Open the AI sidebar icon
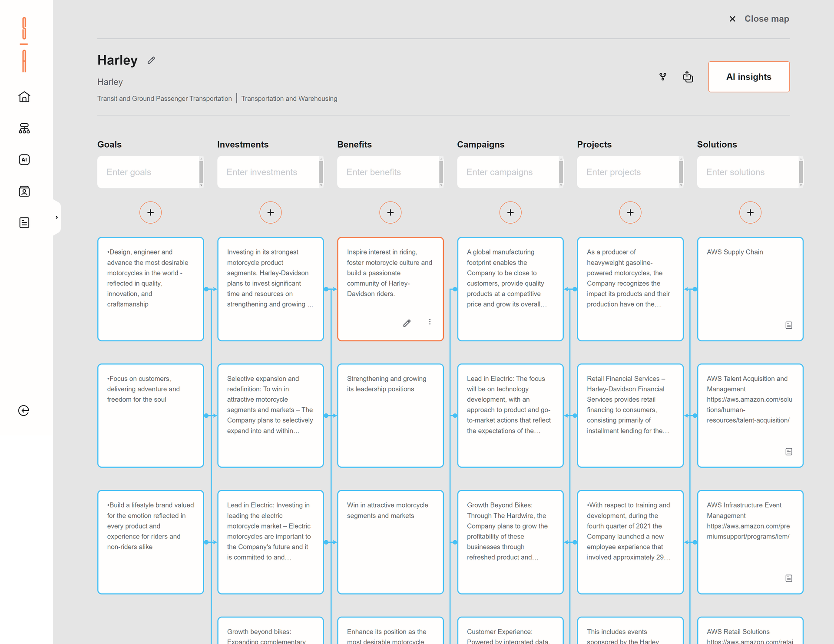Screen dimensions: 834x644 click(x=24, y=160)
